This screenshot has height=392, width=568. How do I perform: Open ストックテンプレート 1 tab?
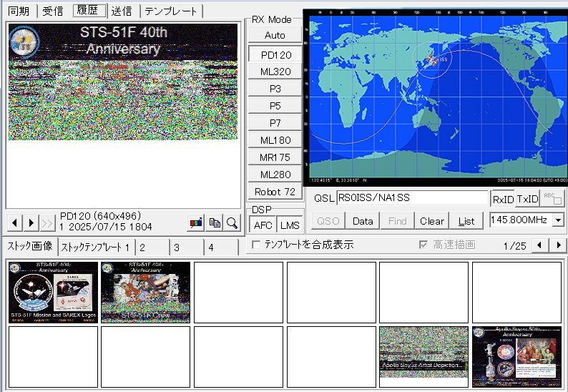(95, 248)
